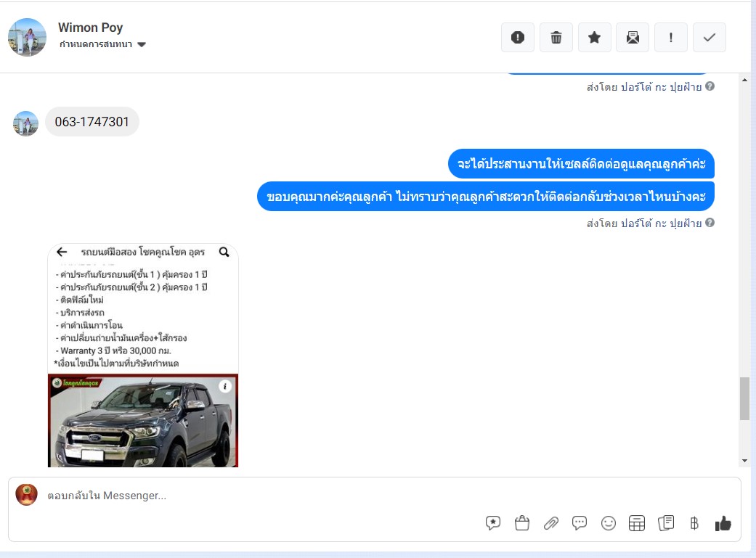Image resolution: width=756 pixels, height=558 pixels.
Task: Click the upper ส่งโดย ปอร์โต้ กะ ปุยฝ้าย label
Action: tap(643, 87)
